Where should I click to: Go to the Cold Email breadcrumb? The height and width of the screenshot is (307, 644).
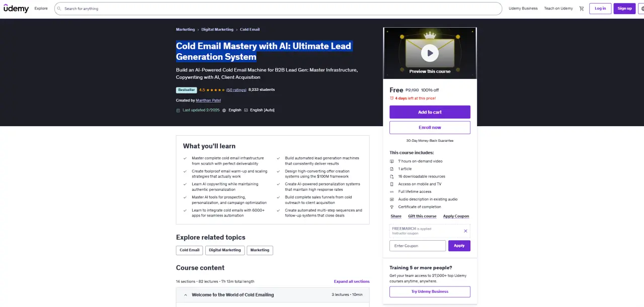pos(250,30)
